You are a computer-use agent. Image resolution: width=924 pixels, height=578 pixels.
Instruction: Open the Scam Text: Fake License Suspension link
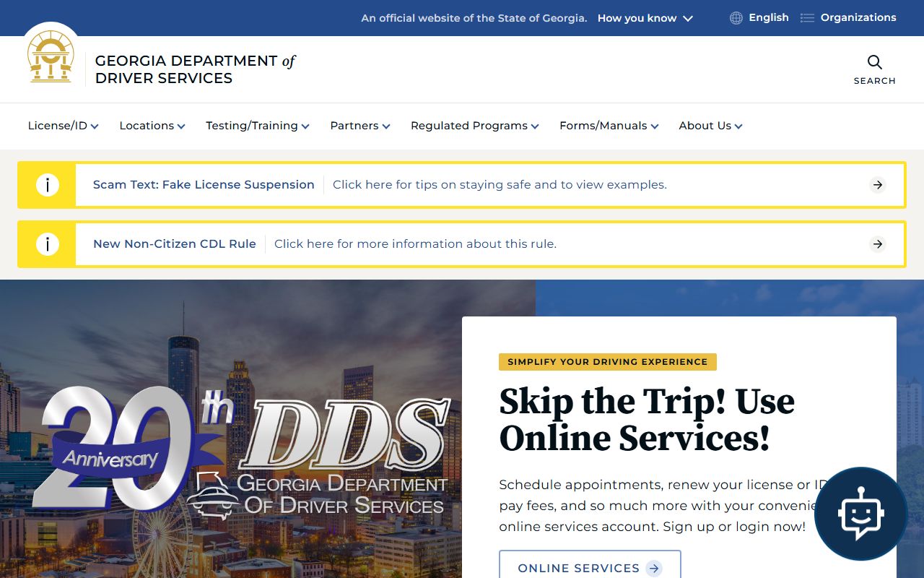pos(204,185)
